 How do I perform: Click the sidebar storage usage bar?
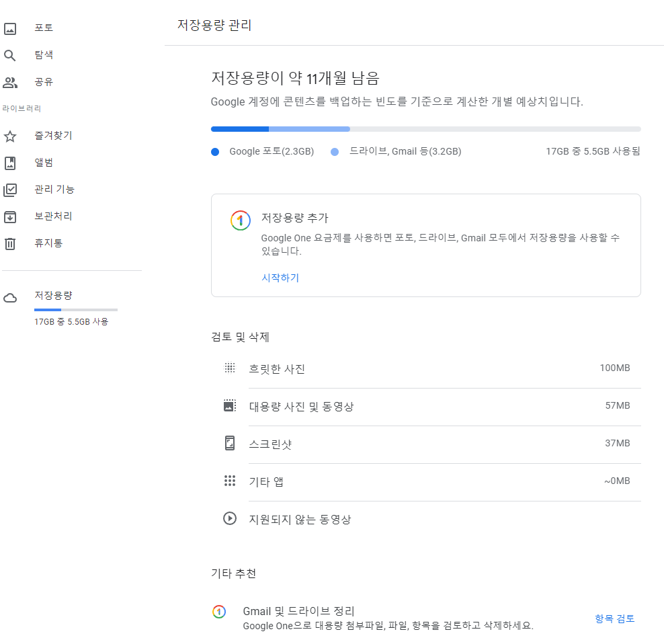(76, 310)
